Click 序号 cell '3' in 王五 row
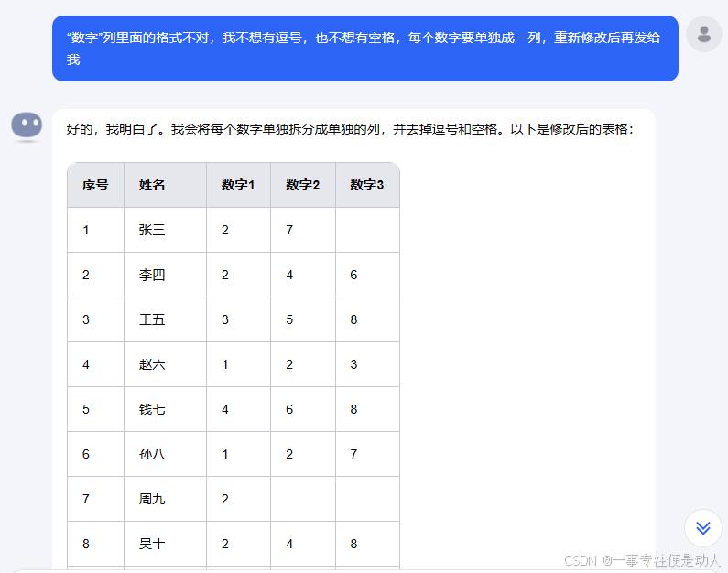Image resolution: width=728 pixels, height=573 pixels. click(95, 319)
